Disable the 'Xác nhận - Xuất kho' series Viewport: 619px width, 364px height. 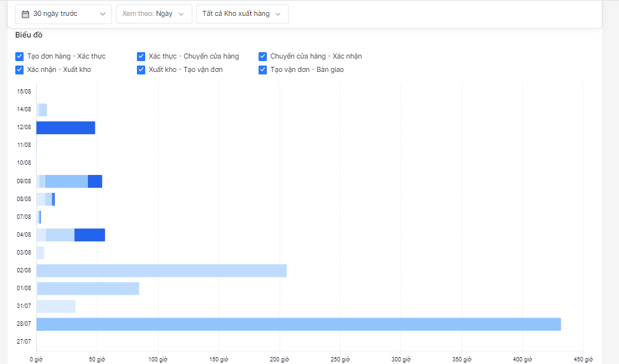point(19,70)
